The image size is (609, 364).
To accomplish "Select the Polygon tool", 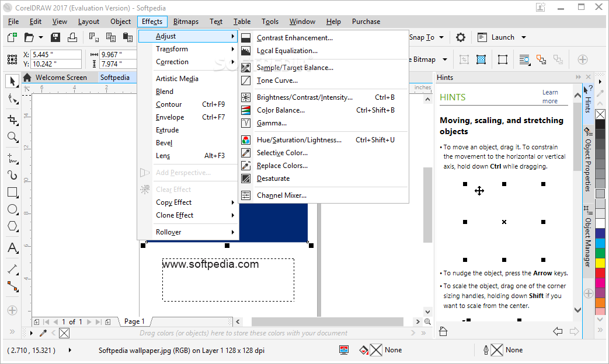I will tap(12, 226).
